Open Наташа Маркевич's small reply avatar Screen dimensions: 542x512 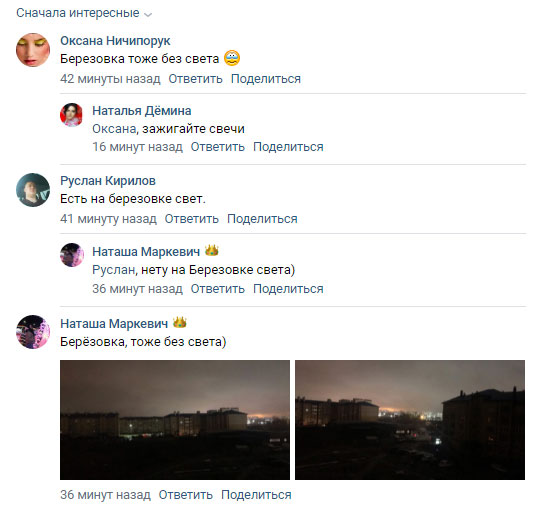coord(72,255)
